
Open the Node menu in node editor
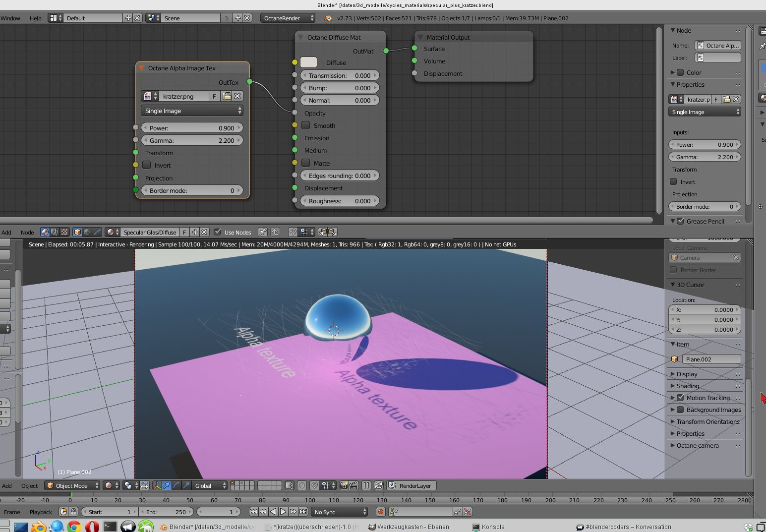click(27, 232)
